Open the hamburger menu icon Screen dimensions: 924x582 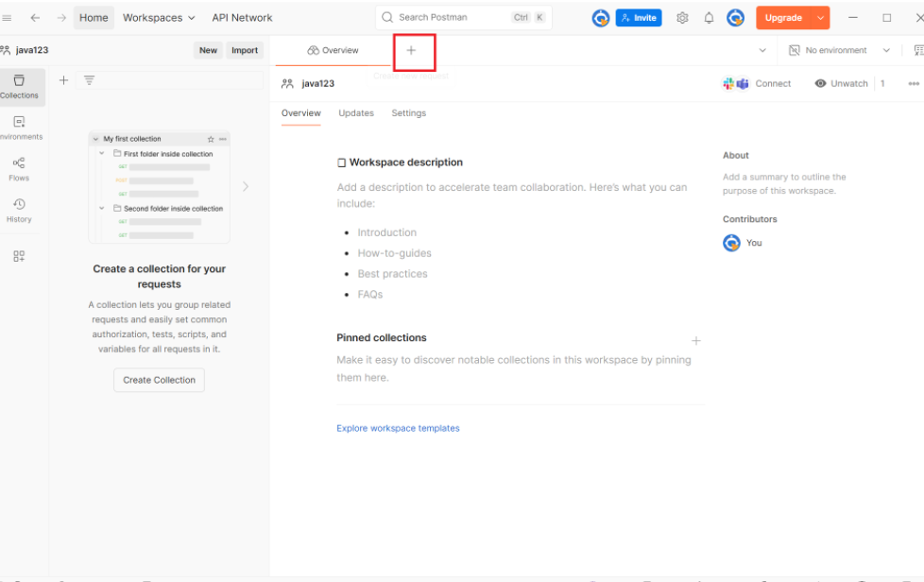point(7,18)
